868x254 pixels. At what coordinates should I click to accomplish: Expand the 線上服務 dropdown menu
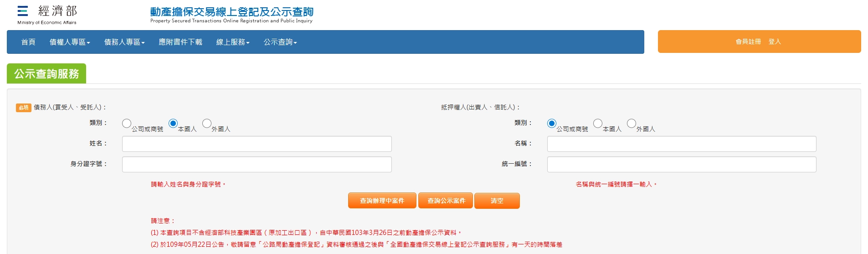point(233,42)
